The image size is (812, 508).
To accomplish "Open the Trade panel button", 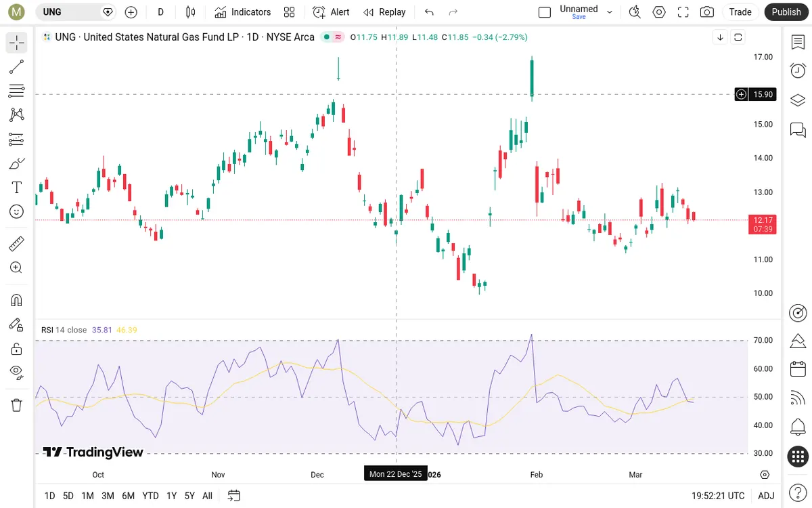I will click(740, 12).
